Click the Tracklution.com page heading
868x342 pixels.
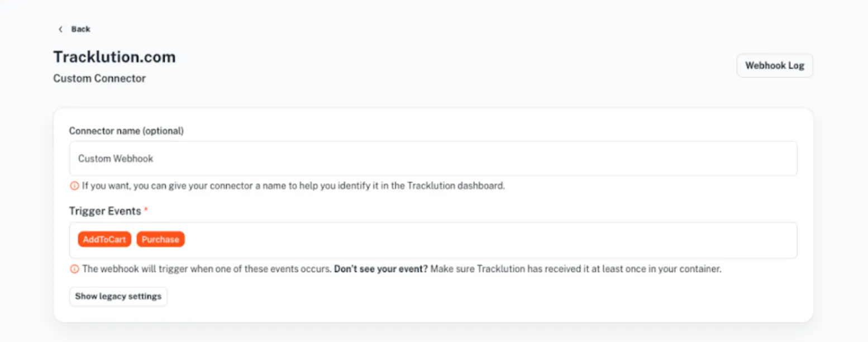coord(115,57)
